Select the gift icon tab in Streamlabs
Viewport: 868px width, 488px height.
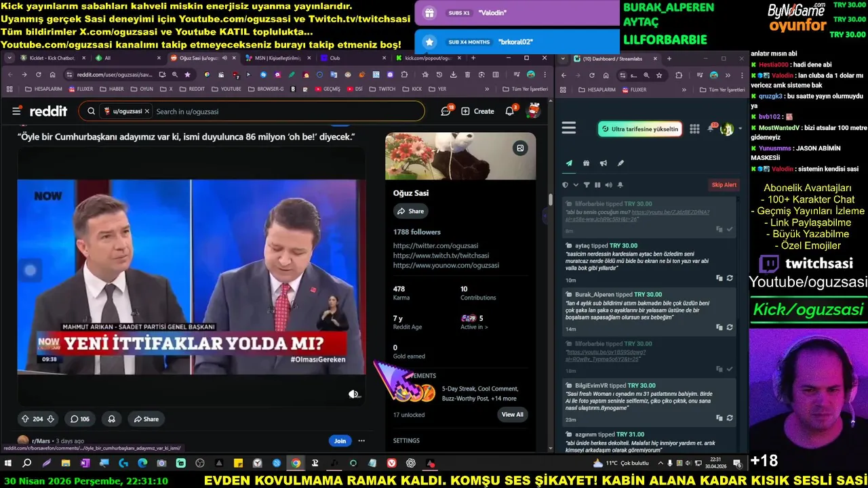pos(586,163)
